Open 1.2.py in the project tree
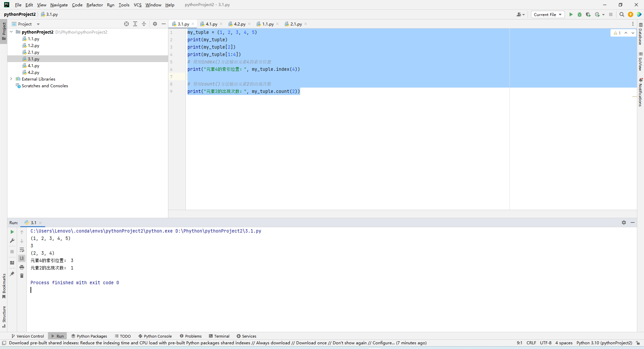 tap(33, 45)
